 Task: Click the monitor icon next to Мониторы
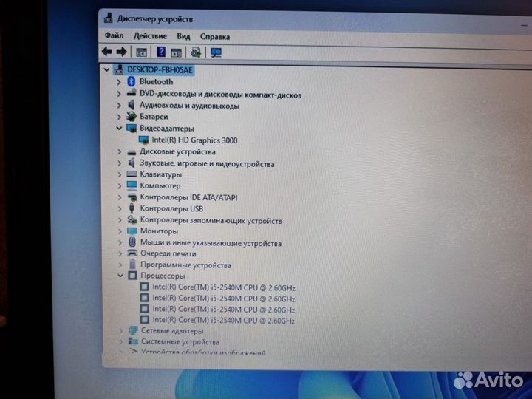pyautogui.click(x=132, y=231)
